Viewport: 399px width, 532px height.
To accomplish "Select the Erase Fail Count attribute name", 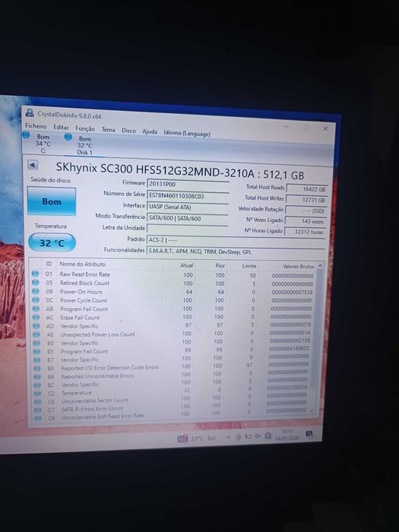I will (x=80, y=318).
